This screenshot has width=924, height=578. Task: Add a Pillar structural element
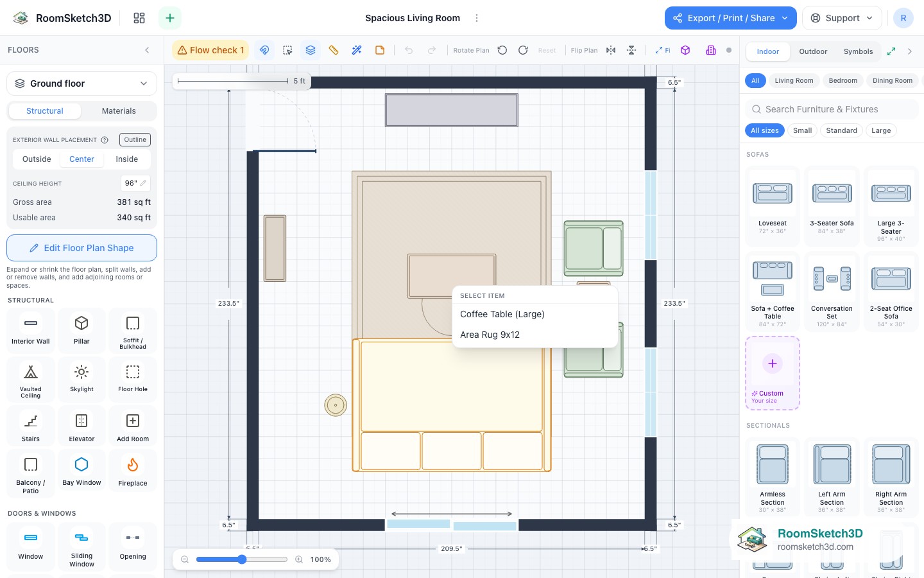[81, 329]
